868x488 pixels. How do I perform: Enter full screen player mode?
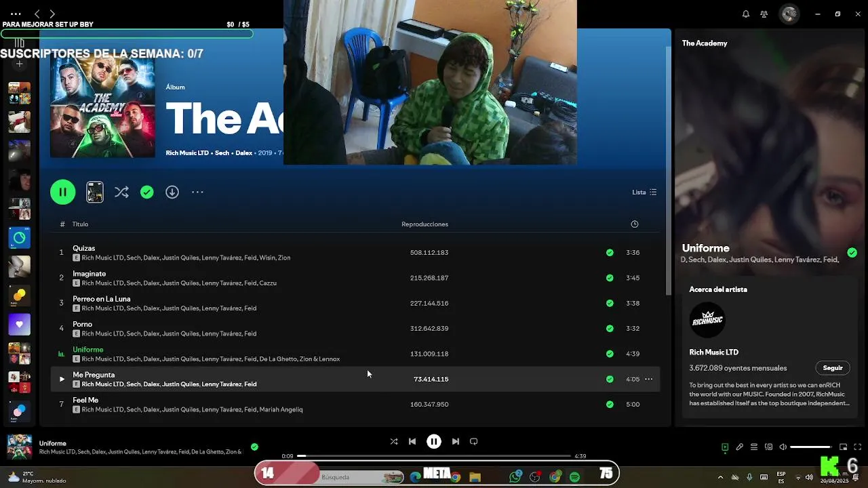[858, 447]
